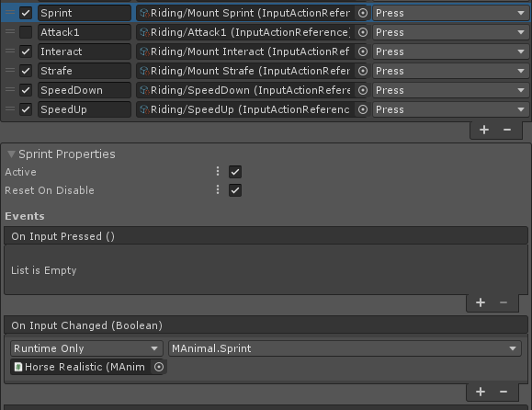Viewport: 532px width, 410px height.
Task: Toggle Reset On Disable checkbox
Action: click(x=235, y=190)
